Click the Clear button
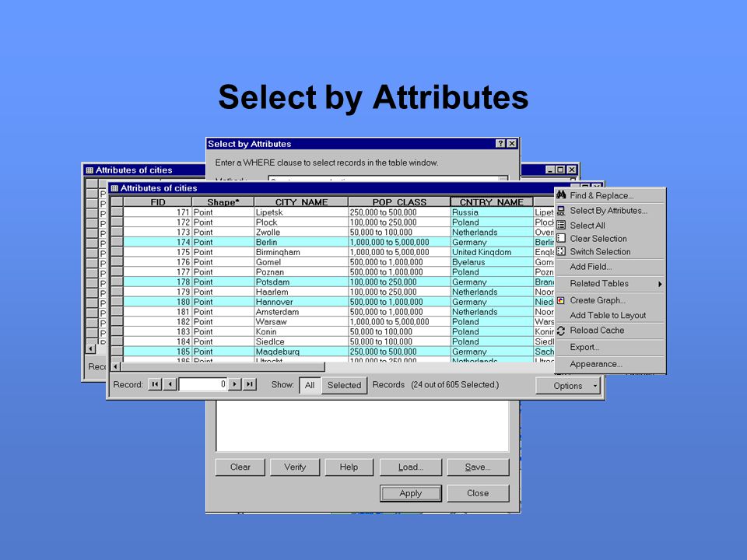This screenshot has width=747, height=560. tap(240, 467)
